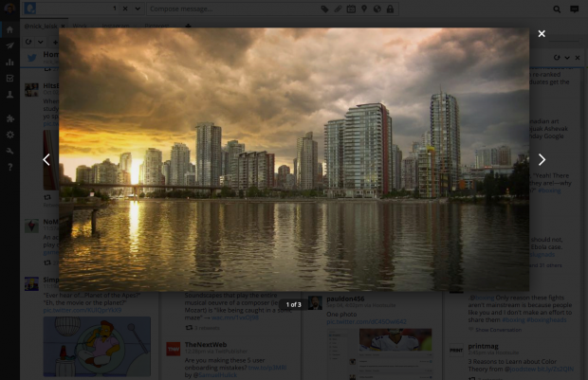The image size is (588, 380).
Task: Open the conversations chat bubble icon
Action: 574,9
